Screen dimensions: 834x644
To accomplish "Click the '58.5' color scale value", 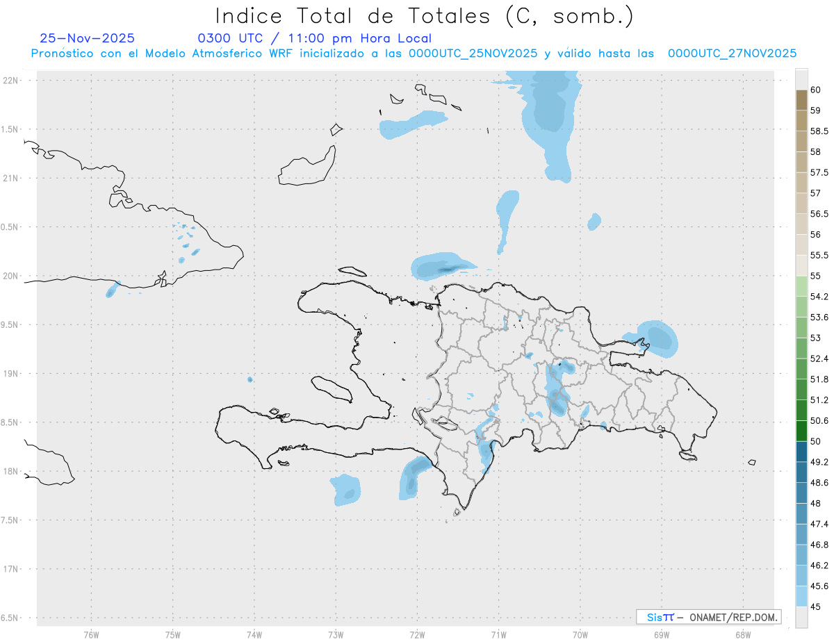I will coord(819,131).
